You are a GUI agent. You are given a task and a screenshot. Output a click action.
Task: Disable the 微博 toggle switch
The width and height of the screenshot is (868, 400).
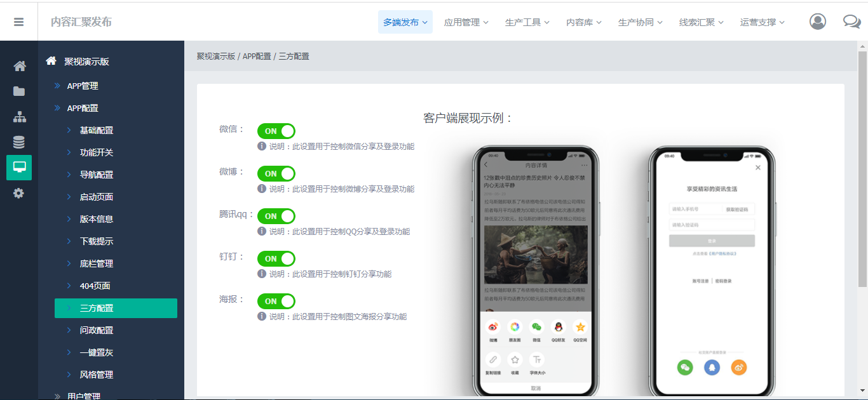pyautogui.click(x=276, y=173)
